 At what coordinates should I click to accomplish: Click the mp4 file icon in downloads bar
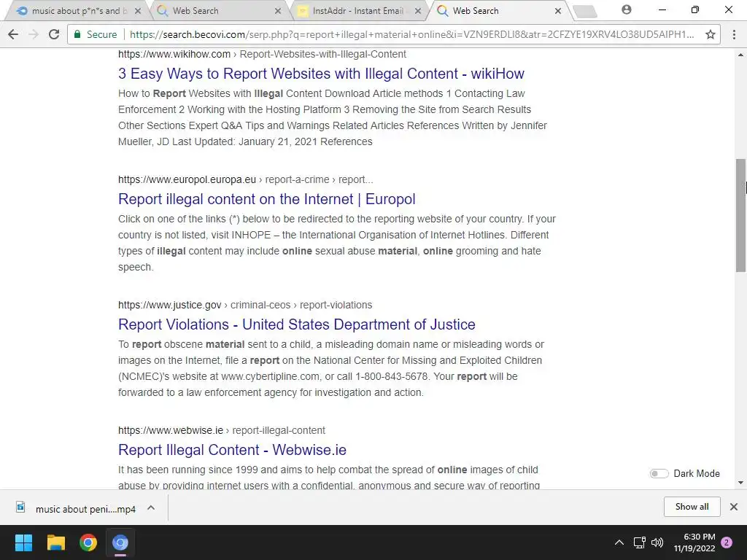(x=20, y=507)
